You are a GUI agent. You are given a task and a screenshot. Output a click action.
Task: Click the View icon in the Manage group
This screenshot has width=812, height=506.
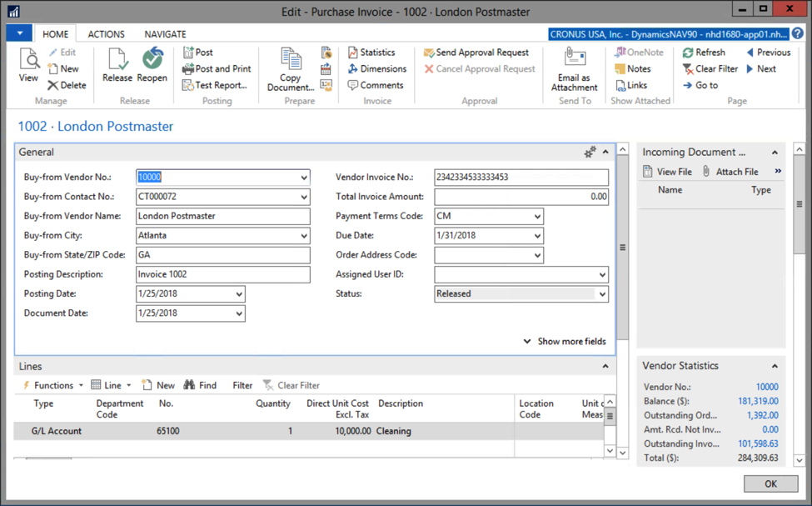(28, 64)
